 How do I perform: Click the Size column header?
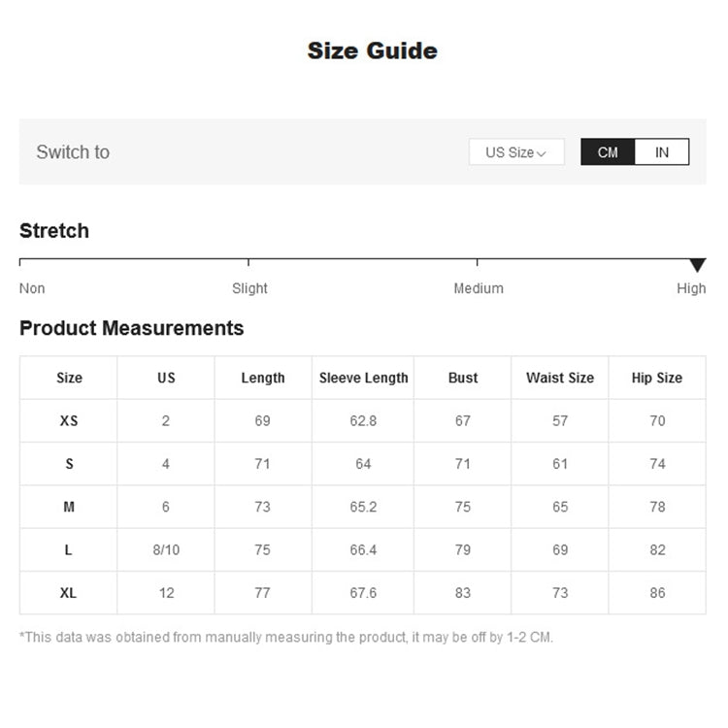pos(69,378)
